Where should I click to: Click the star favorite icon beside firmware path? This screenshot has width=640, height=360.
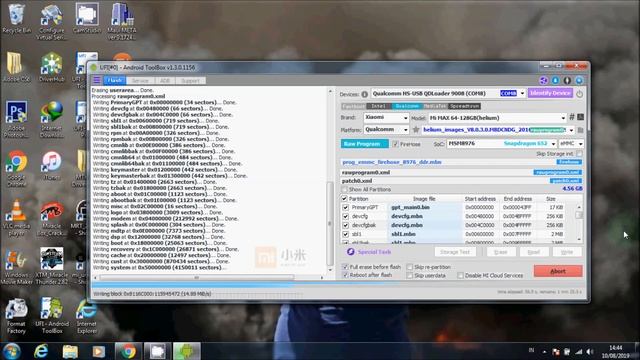[416, 130]
